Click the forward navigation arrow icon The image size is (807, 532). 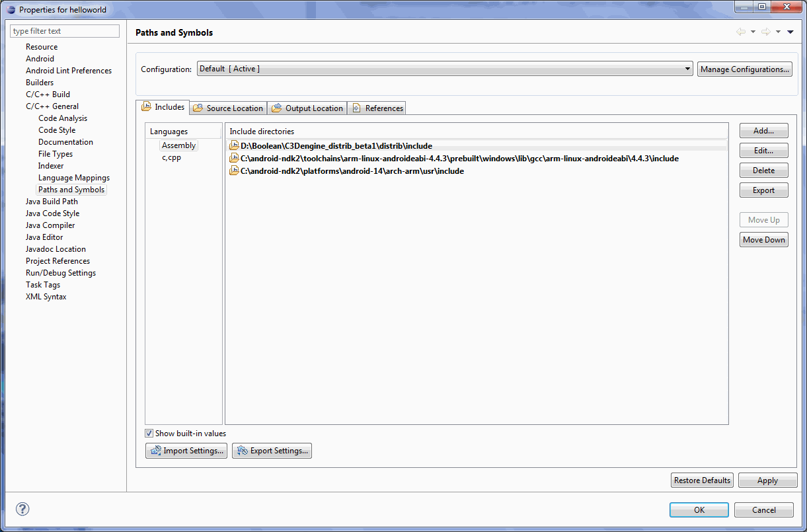point(765,32)
